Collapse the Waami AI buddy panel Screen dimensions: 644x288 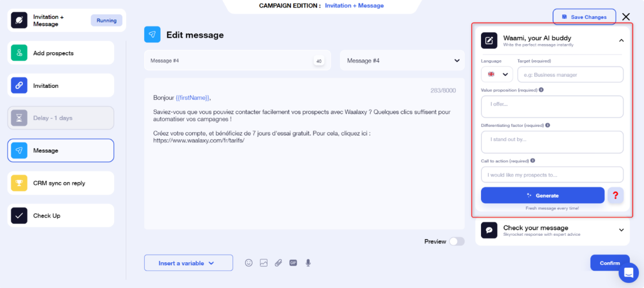(622, 40)
